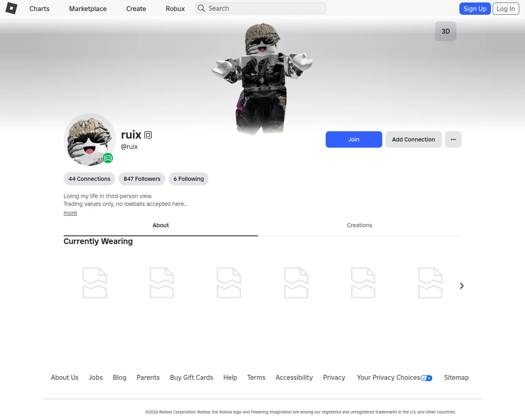Click the ©2026 Roblox Corporation copyright text

[x=300, y=412]
